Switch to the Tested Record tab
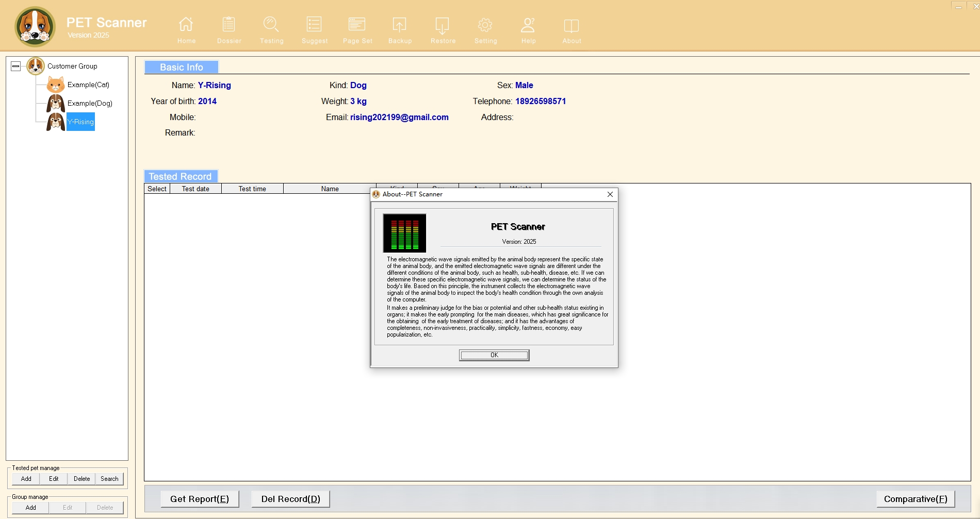Image resolution: width=980 pixels, height=519 pixels. tap(181, 176)
